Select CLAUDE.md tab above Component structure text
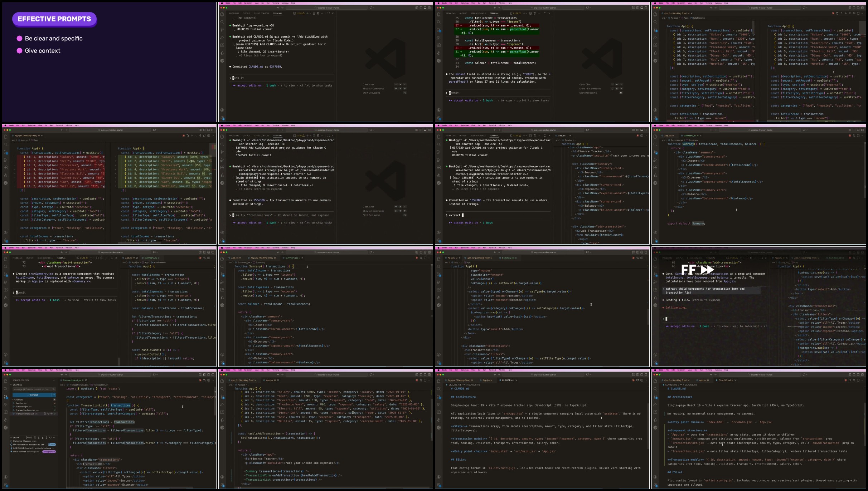This screenshot has height=491, width=868. tap(726, 380)
